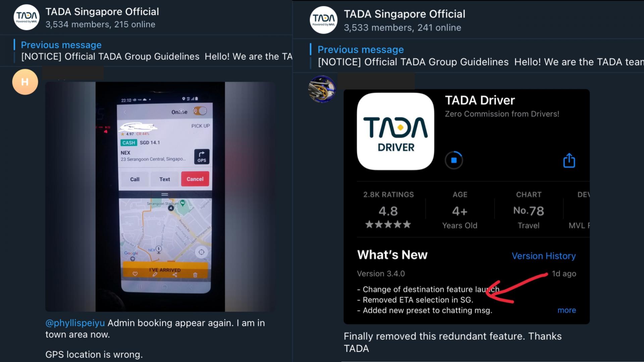Toggle the Online status switch
Screen dimensions: 644x362
coord(200,111)
